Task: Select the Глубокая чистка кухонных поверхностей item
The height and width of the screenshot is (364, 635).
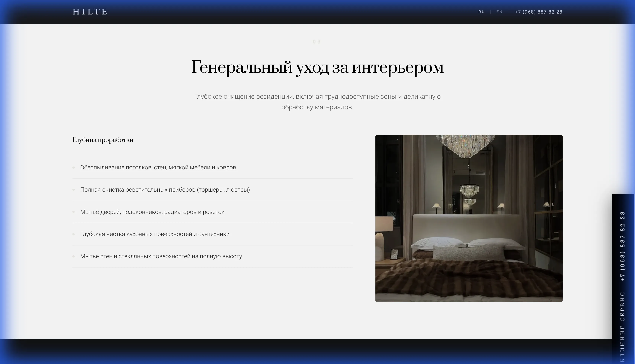Action: point(155,234)
